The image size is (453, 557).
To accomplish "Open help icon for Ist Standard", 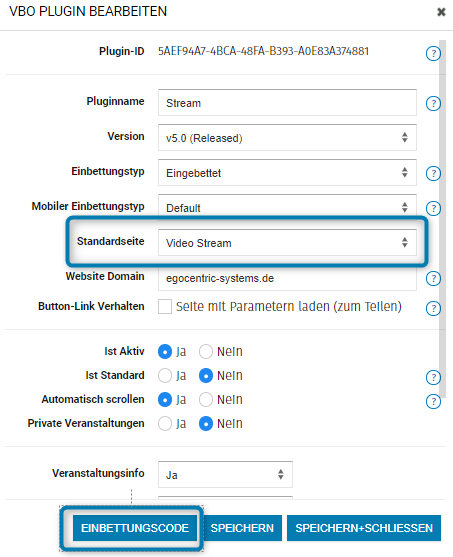I will pos(433,377).
